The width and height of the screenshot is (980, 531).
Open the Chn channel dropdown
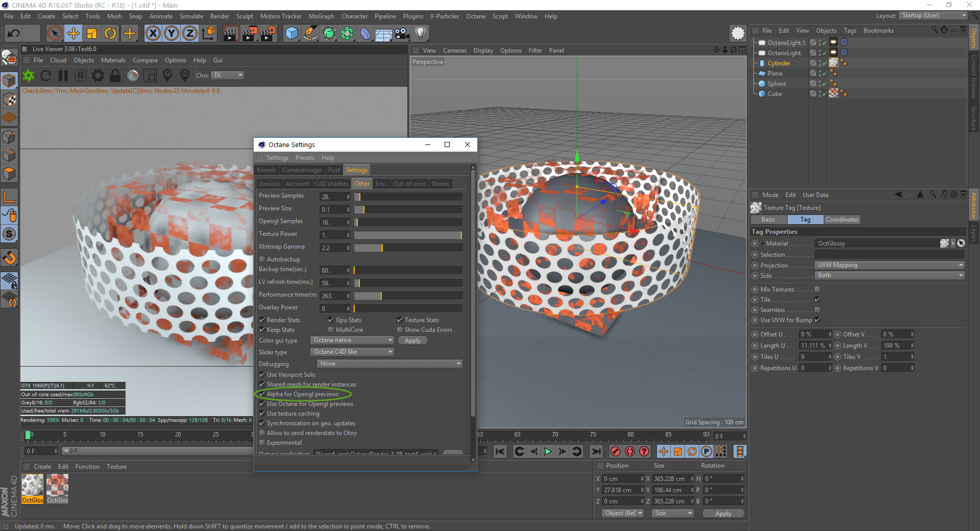[228, 76]
